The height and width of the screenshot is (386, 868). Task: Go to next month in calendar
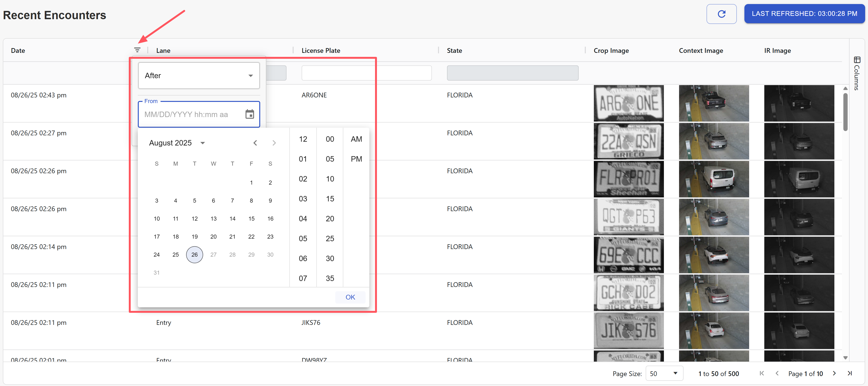click(274, 143)
